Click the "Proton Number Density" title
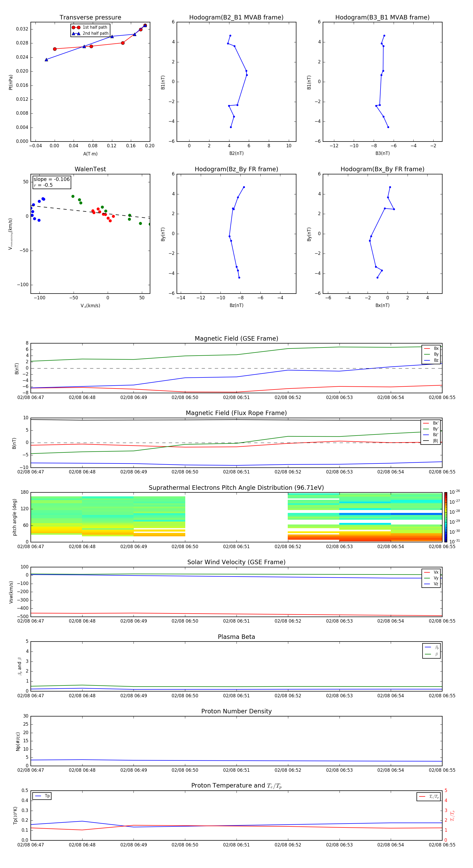473x868 pixels. [236, 711]
